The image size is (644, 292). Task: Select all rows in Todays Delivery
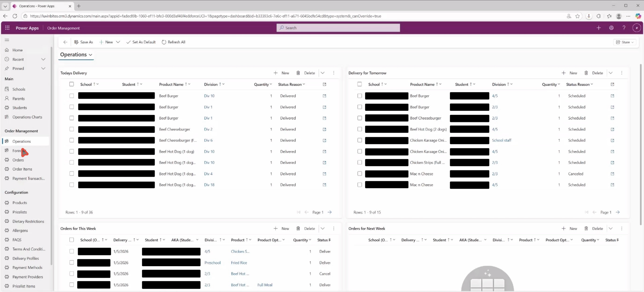point(71,84)
